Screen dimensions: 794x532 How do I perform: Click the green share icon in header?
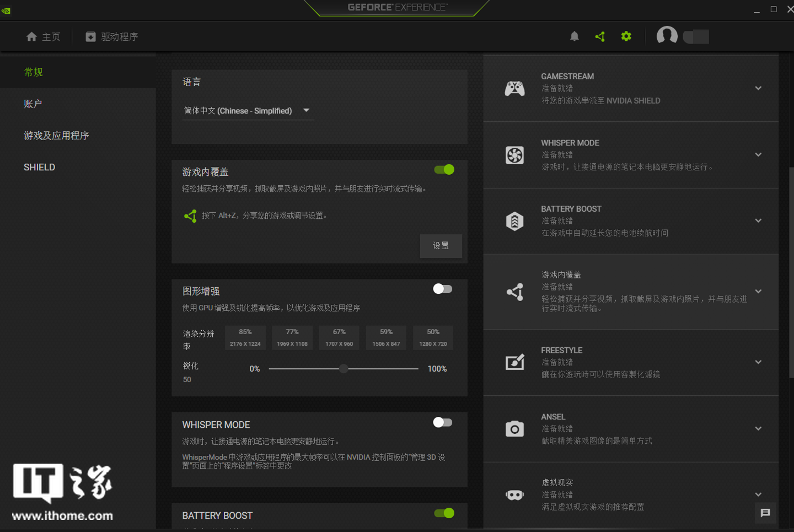coord(600,36)
